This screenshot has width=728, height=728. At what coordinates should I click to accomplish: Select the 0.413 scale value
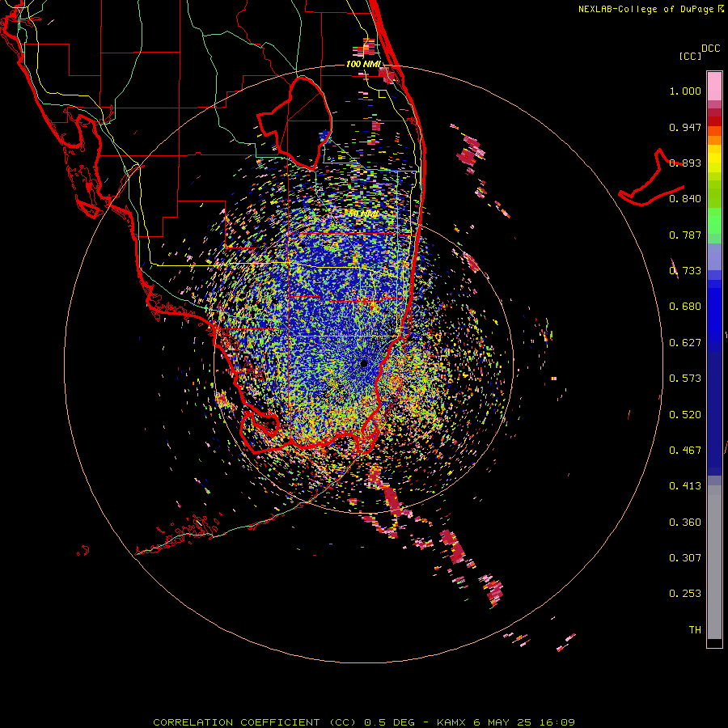(x=685, y=486)
